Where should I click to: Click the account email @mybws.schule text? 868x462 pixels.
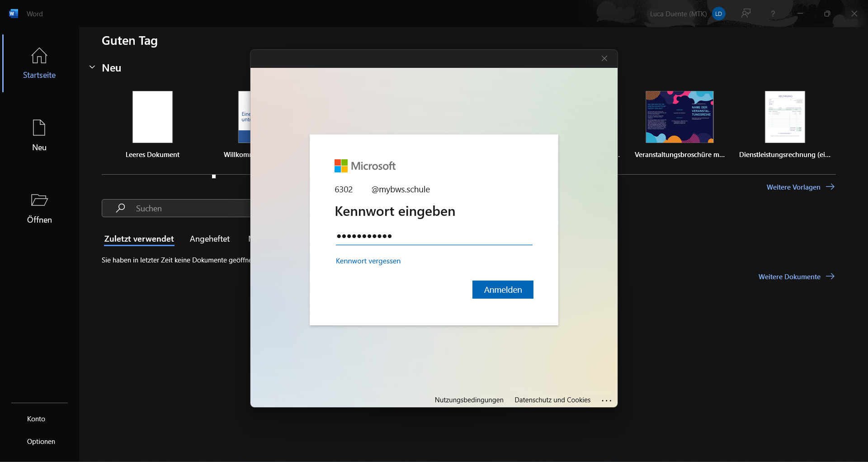point(401,190)
